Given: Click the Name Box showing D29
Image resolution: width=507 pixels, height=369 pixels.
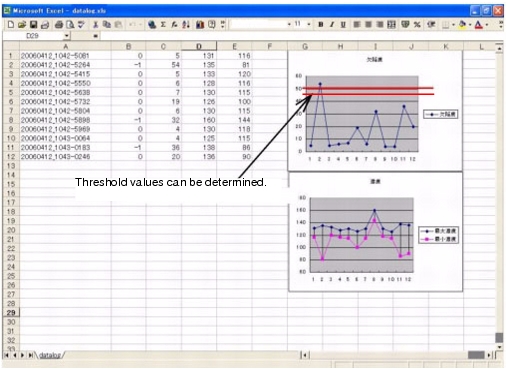Looking at the screenshot, I should point(33,36).
